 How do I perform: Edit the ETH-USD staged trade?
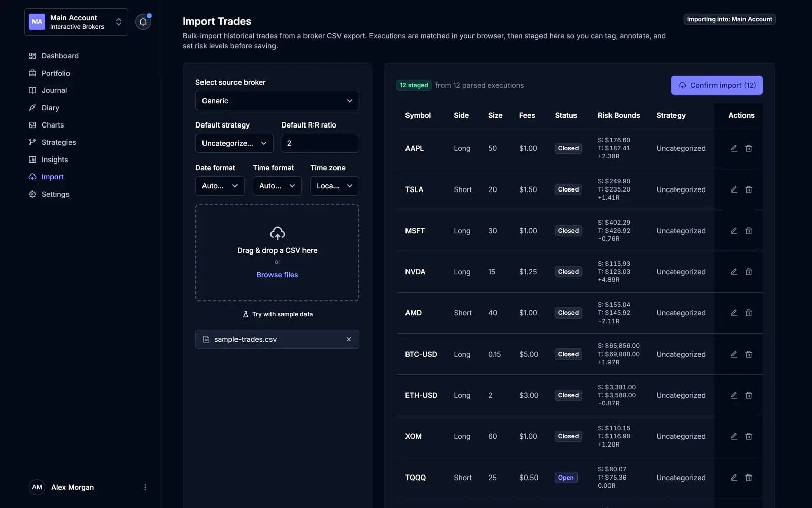[734, 395]
